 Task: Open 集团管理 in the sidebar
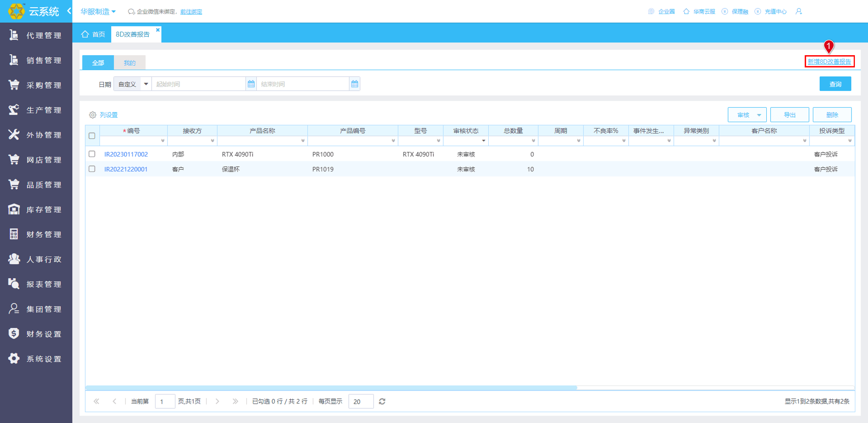[x=36, y=309]
